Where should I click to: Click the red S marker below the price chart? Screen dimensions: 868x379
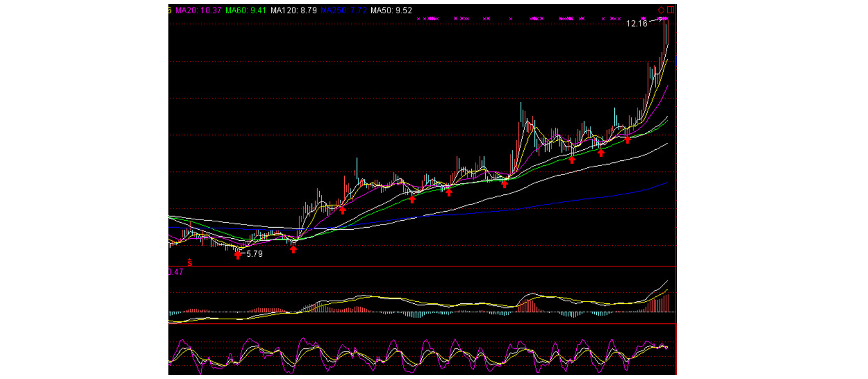tap(190, 263)
